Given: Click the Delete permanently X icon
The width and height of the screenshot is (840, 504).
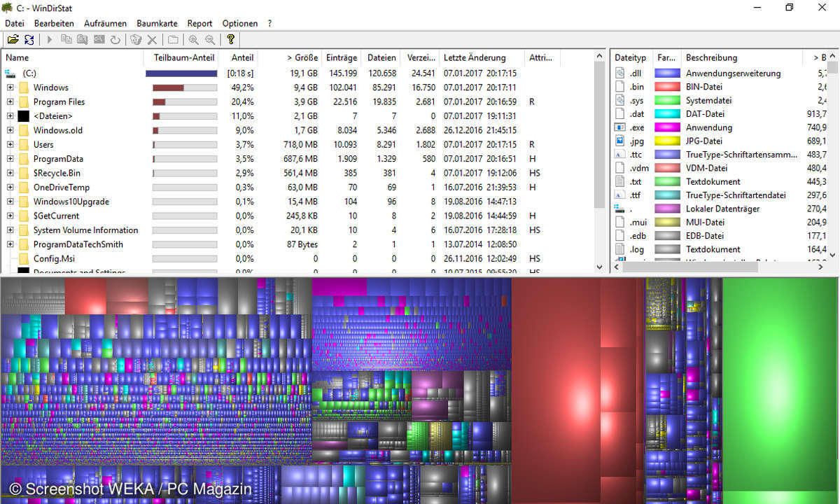Looking at the screenshot, I should tap(152, 40).
